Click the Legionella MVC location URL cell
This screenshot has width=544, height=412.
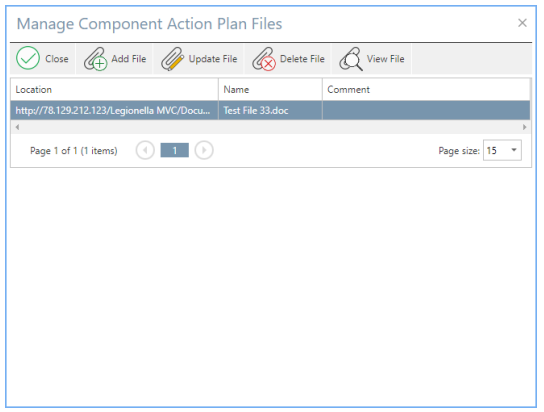(x=114, y=110)
